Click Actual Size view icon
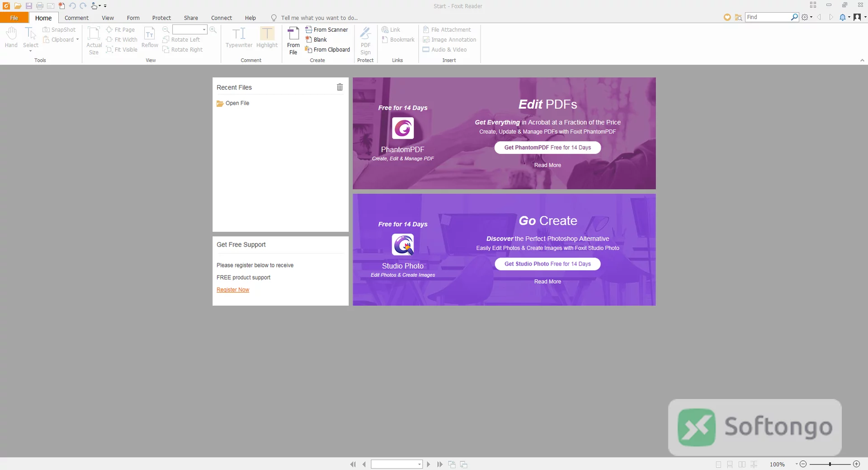 (94, 40)
